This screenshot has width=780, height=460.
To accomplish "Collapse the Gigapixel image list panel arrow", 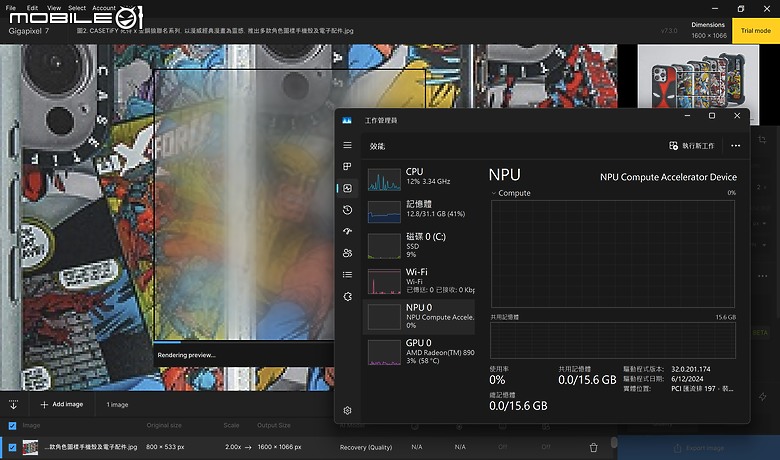I will click(x=13, y=404).
